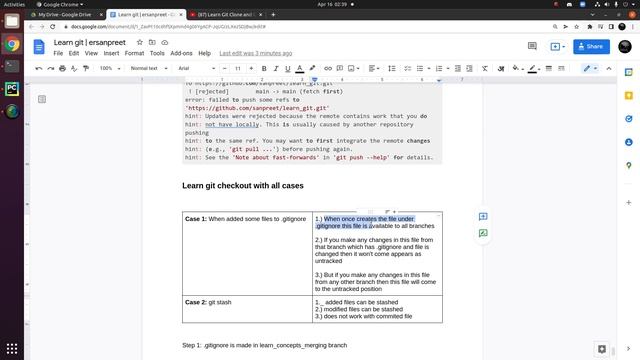640x360 pixels.
Task: Open Google Tasks side panel icon
Action: point(629,119)
